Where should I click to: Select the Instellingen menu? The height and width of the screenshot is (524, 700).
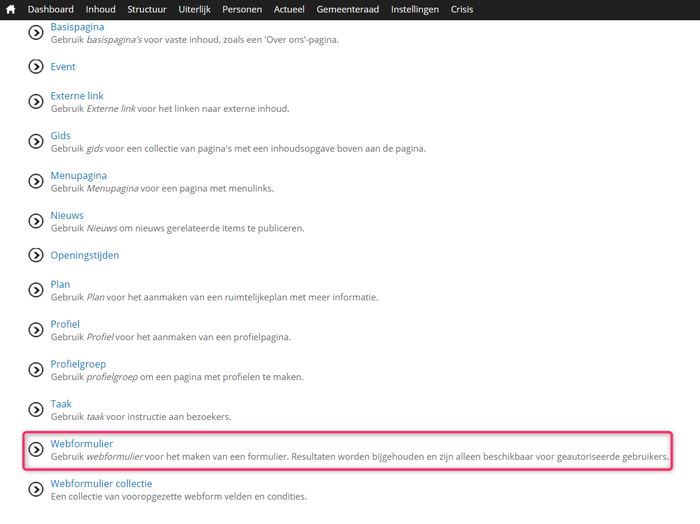[x=415, y=9]
